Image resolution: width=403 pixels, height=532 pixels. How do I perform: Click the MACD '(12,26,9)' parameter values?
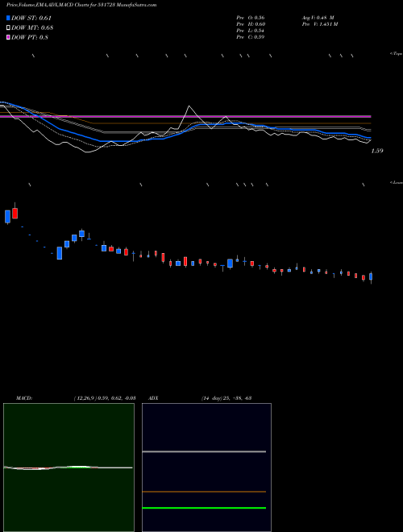[105, 398]
